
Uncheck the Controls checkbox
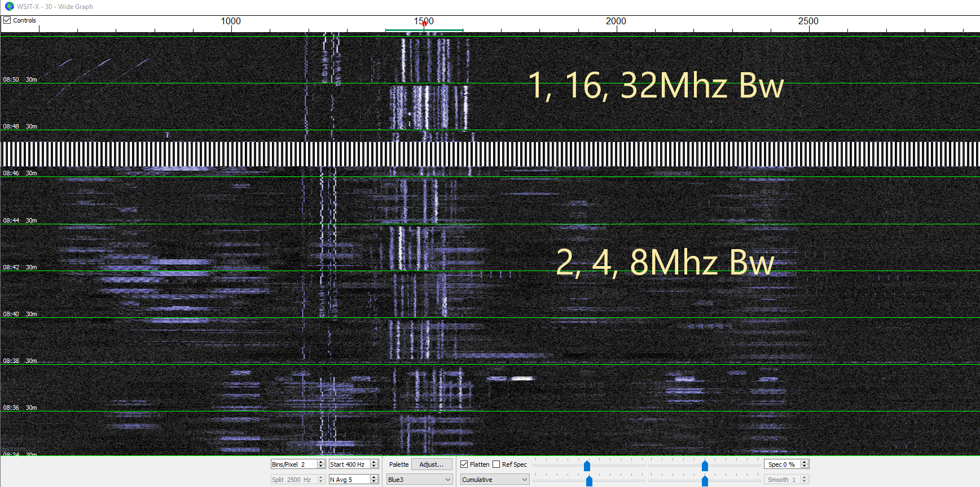[7, 20]
